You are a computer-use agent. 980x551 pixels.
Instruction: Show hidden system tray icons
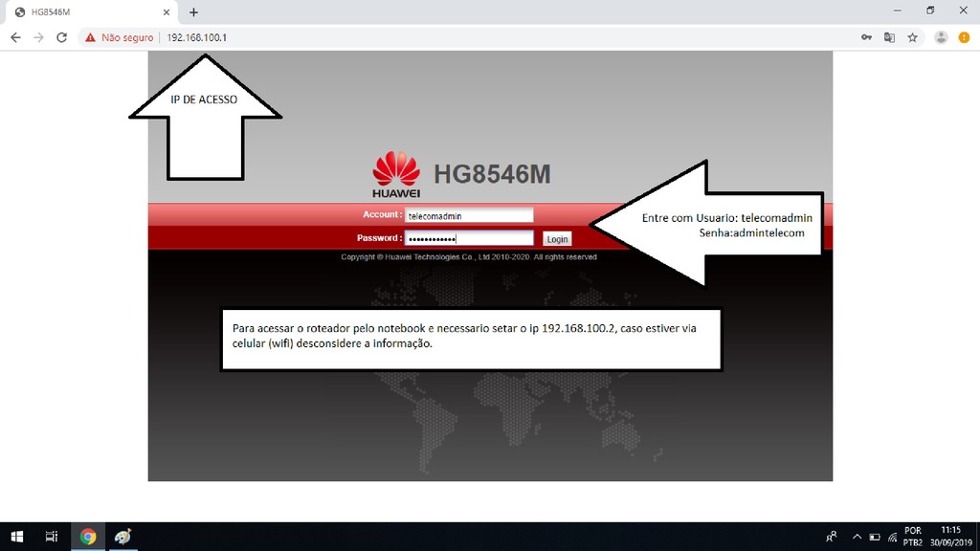pyautogui.click(x=857, y=537)
